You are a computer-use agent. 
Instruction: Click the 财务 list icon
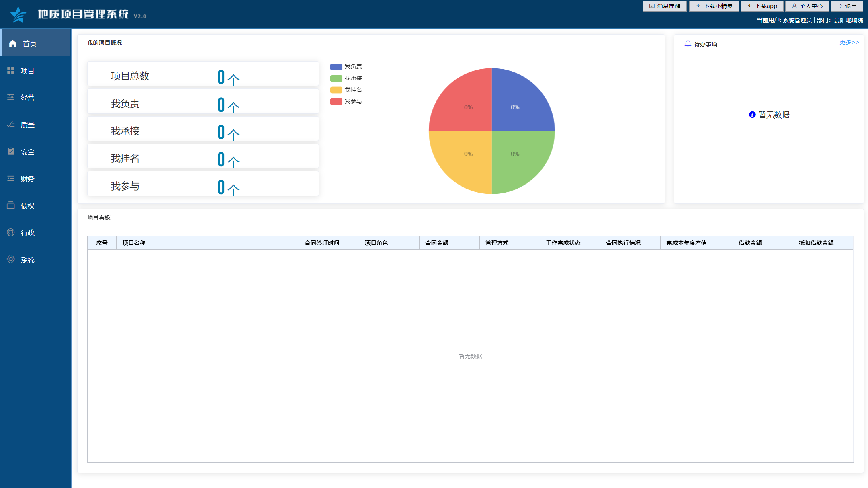[11, 178]
